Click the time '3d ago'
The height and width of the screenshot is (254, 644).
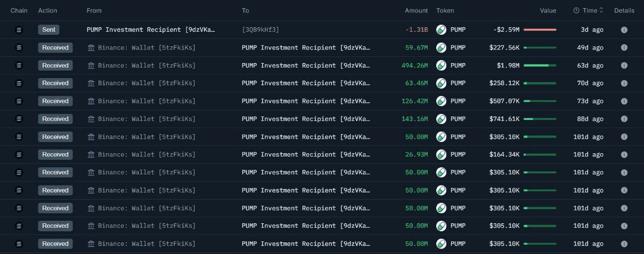pyautogui.click(x=592, y=30)
